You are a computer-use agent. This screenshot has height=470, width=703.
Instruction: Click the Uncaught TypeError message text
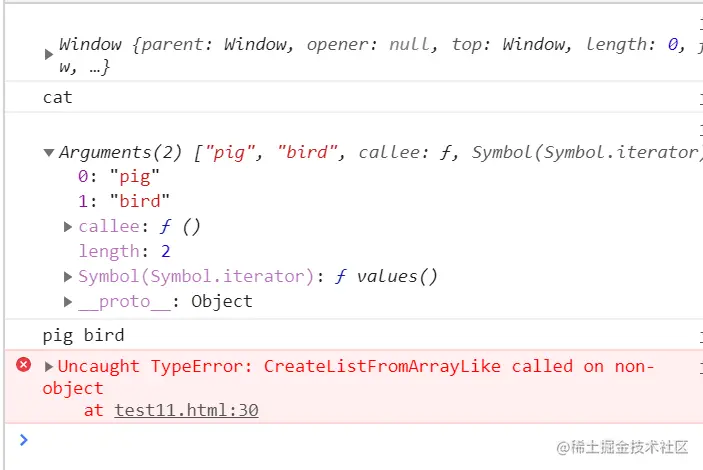(x=349, y=377)
